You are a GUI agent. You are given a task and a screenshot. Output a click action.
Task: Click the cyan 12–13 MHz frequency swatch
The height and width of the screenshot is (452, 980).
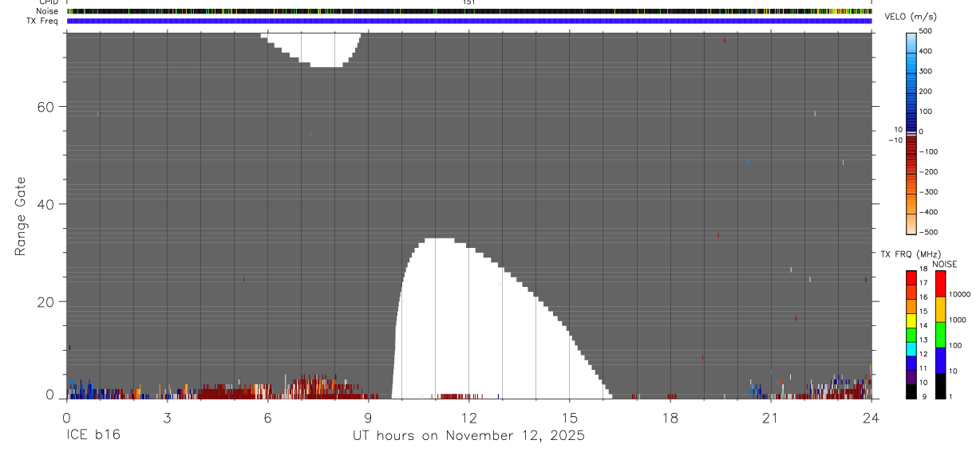tap(911, 349)
